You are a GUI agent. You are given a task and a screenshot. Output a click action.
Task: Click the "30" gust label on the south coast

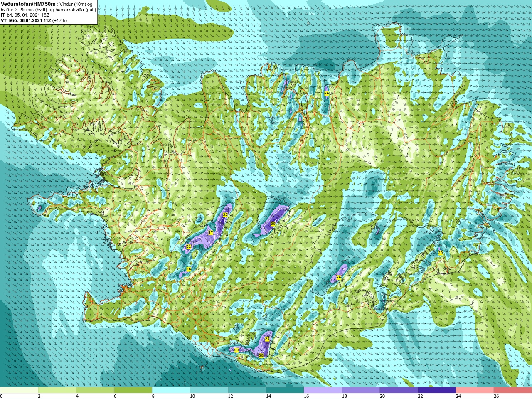click(261, 355)
